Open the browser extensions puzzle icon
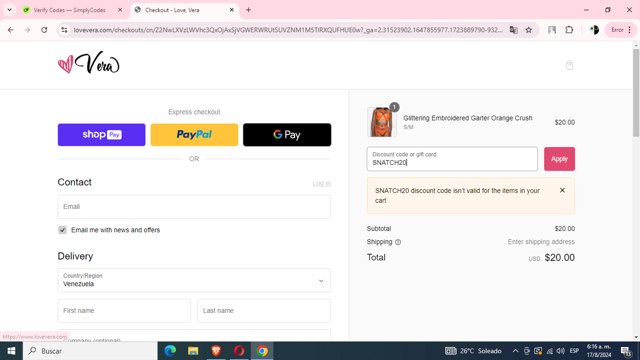Viewport: 640px width, 360px height. [569, 30]
